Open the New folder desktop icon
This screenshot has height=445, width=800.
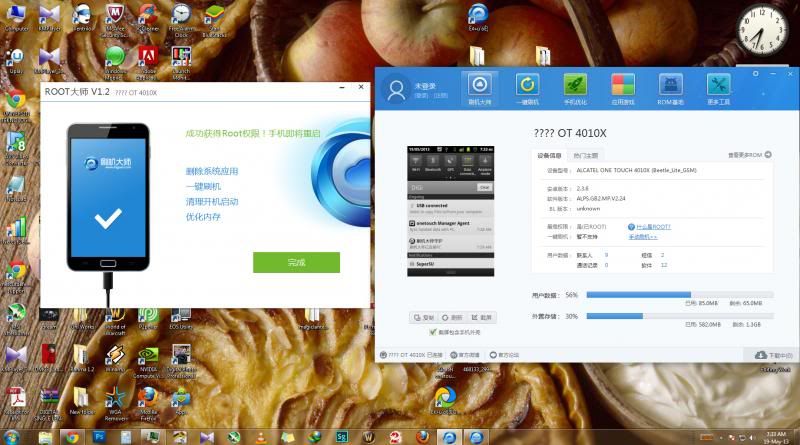82,401
